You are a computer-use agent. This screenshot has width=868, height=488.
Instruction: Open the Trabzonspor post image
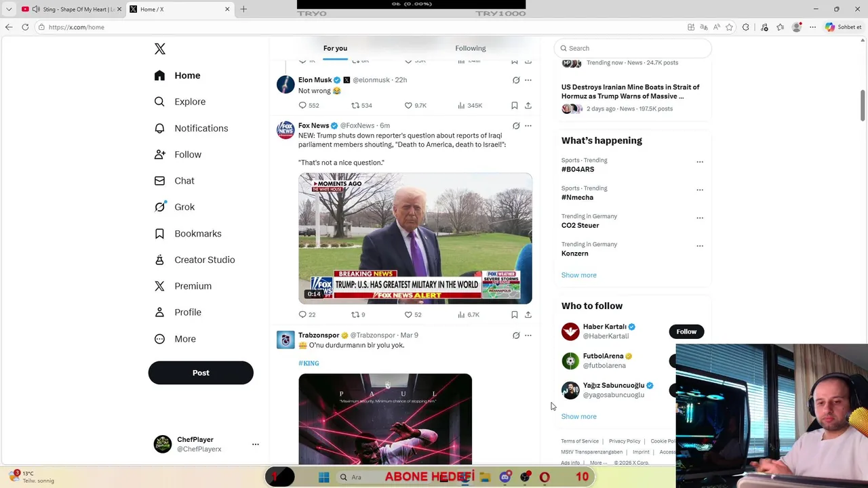point(385,419)
